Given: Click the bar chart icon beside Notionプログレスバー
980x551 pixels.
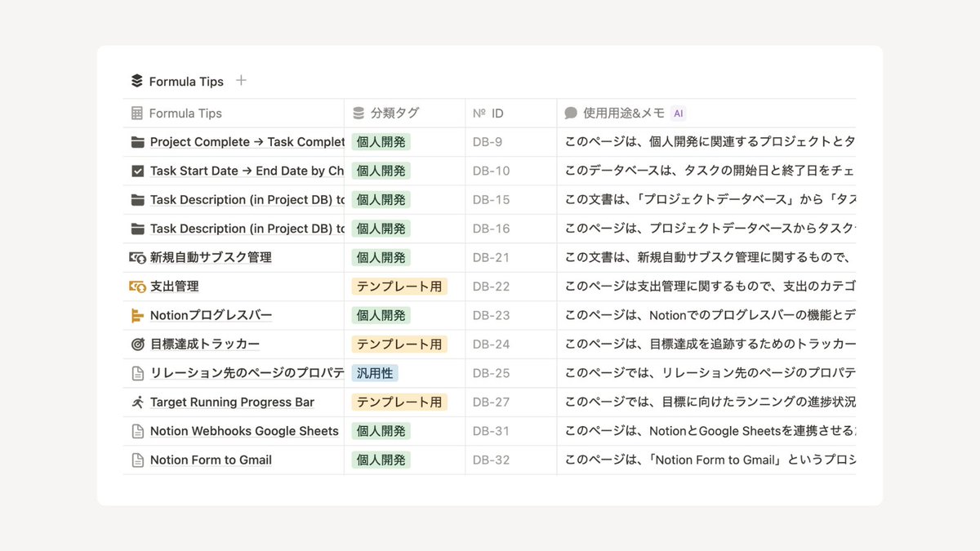Looking at the screenshot, I should click(x=137, y=316).
